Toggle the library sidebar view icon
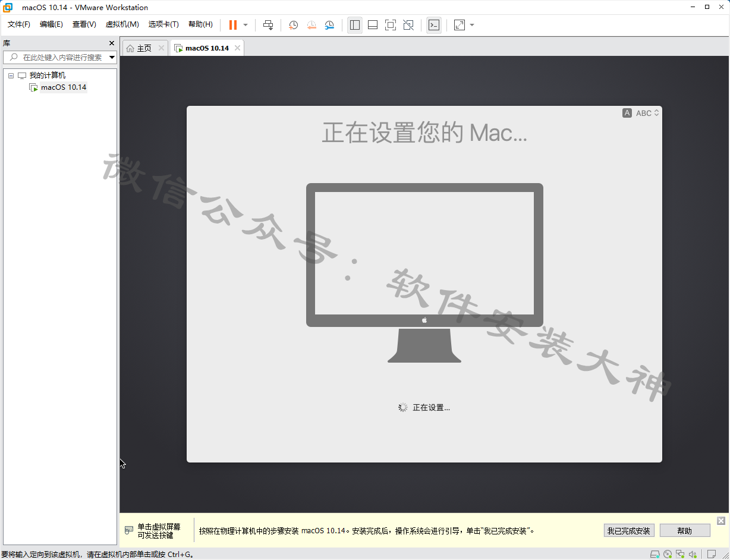 355,25
